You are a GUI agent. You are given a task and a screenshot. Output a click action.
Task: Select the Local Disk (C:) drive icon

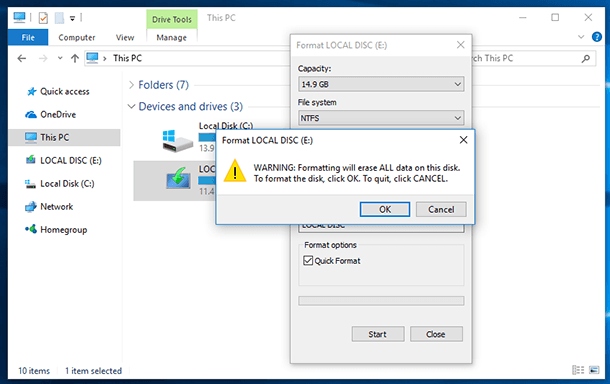[x=177, y=141]
